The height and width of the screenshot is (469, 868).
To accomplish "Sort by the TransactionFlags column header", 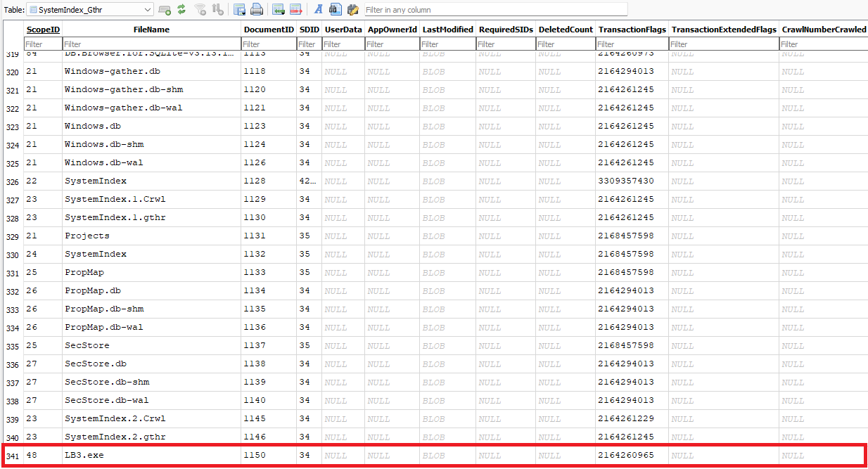I will [x=632, y=30].
